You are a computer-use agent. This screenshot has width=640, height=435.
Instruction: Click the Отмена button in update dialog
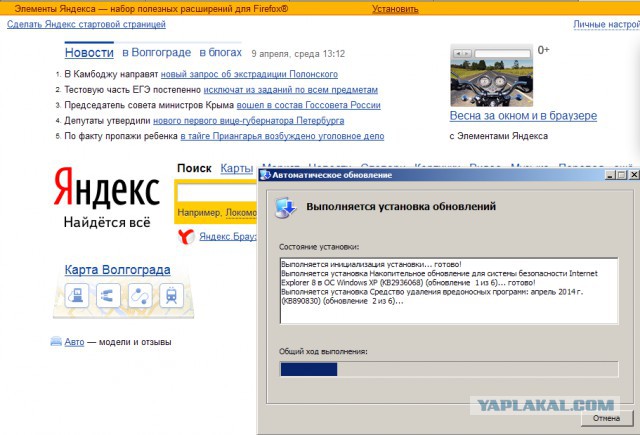[607, 418]
